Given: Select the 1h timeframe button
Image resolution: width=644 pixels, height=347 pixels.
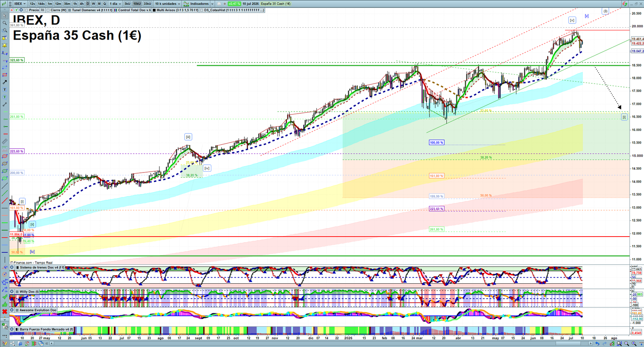Looking at the screenshot, I should point(75,4).
